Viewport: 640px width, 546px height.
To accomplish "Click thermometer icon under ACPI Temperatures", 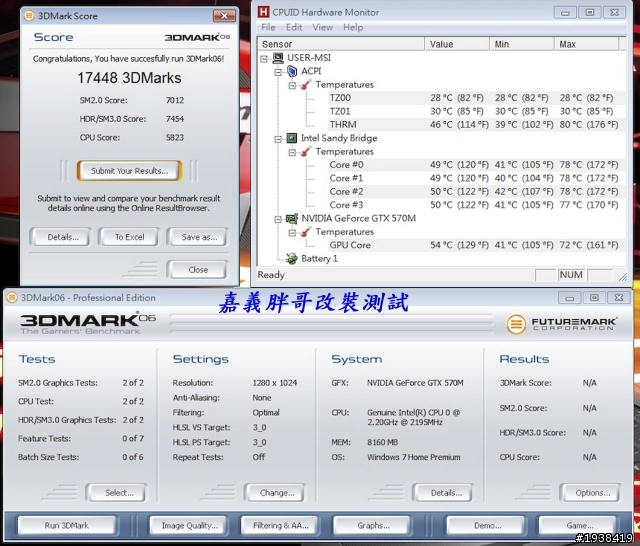I will pyautogui.click(x=306, y=85).
